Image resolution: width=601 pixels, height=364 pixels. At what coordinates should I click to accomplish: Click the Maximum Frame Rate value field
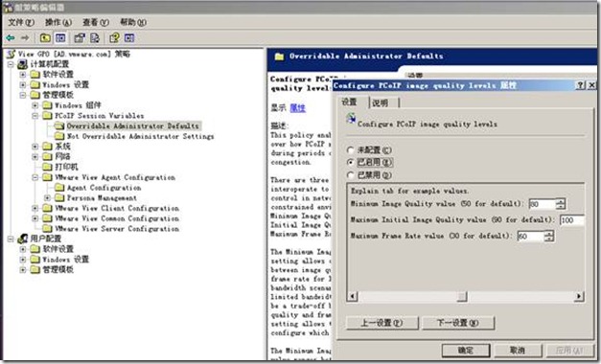coord(530,236)
